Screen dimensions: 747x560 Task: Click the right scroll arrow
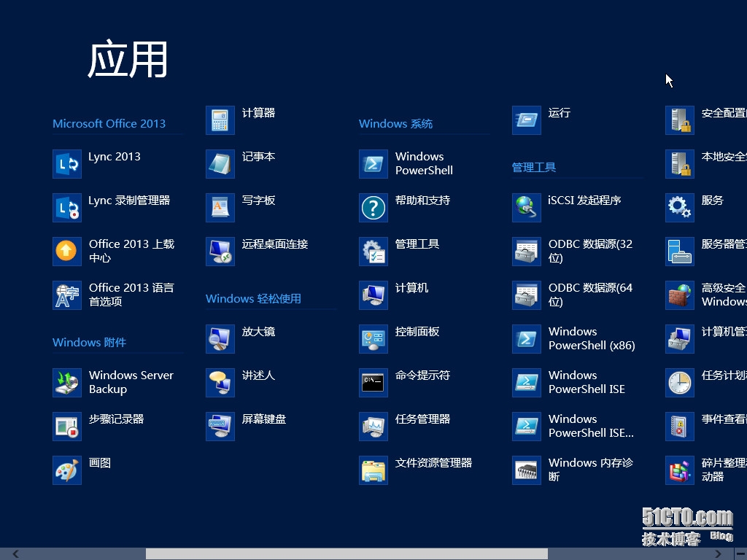pyautogui.click(x=718, y=554)
